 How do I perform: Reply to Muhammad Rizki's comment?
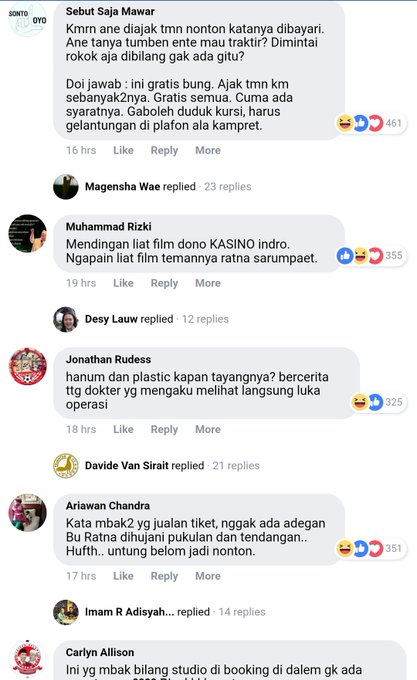[164, 283]
